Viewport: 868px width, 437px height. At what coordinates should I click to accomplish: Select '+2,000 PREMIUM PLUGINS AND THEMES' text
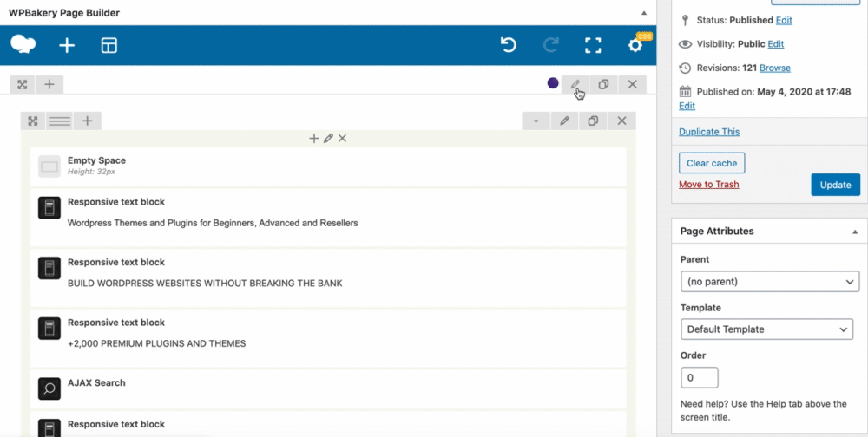click(156, 343)
